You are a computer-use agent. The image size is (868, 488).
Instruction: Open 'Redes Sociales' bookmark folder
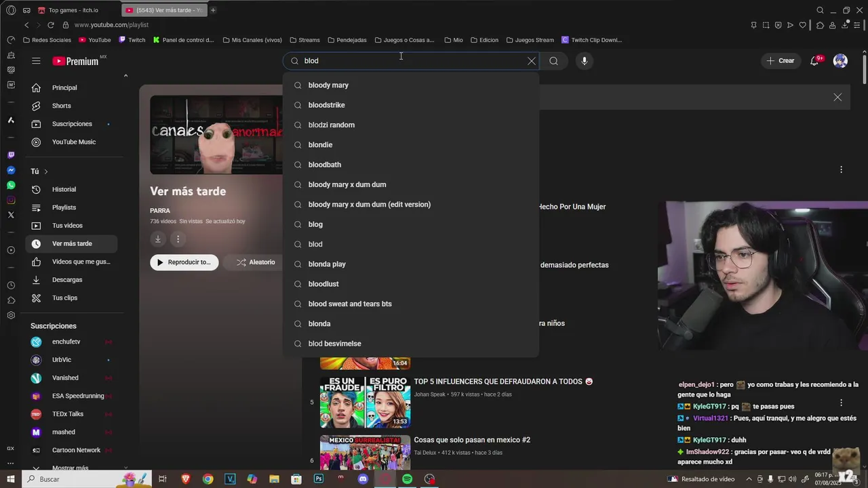(47, 40)
